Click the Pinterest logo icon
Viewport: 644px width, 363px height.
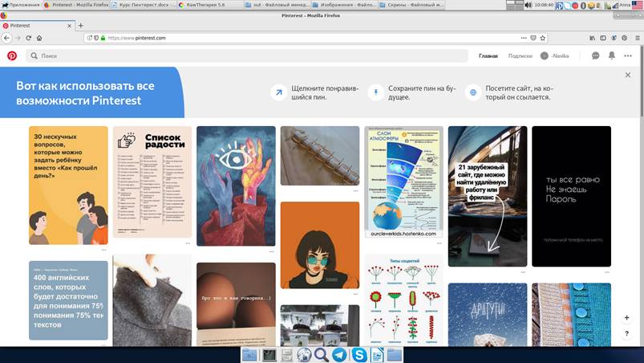coord(12,56)
